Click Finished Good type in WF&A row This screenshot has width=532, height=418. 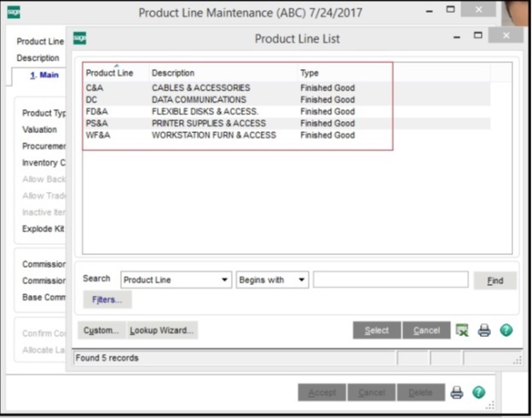tap(327, 135)
